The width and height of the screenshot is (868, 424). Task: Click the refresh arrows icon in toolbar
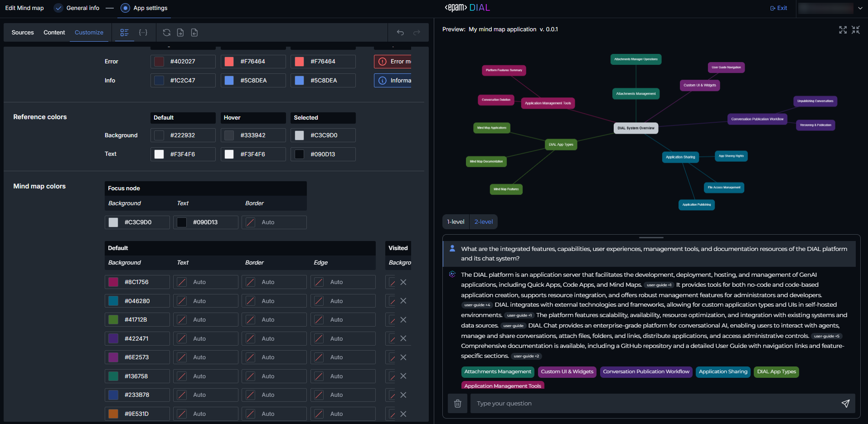tap(167, 33)
